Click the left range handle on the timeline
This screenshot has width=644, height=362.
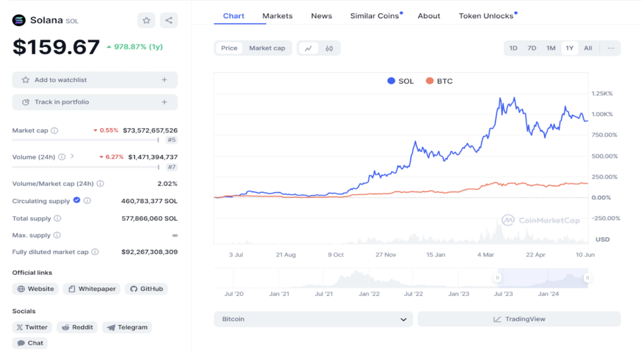497,278
